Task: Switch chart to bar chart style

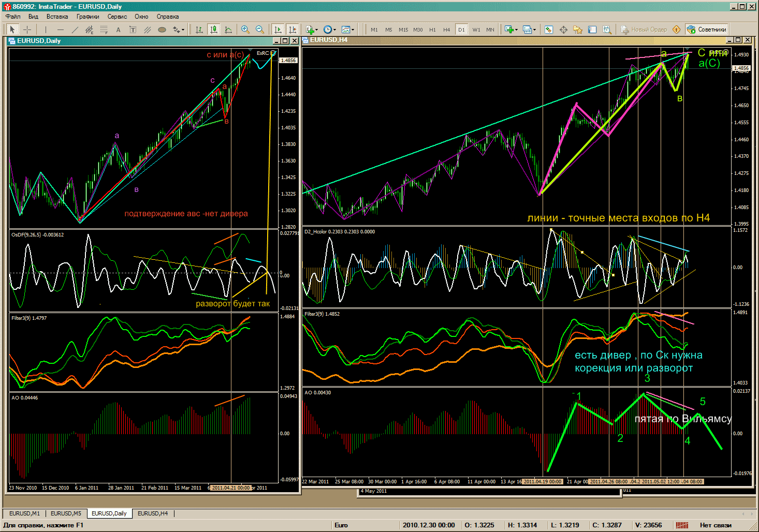Action: coord(199,29)
